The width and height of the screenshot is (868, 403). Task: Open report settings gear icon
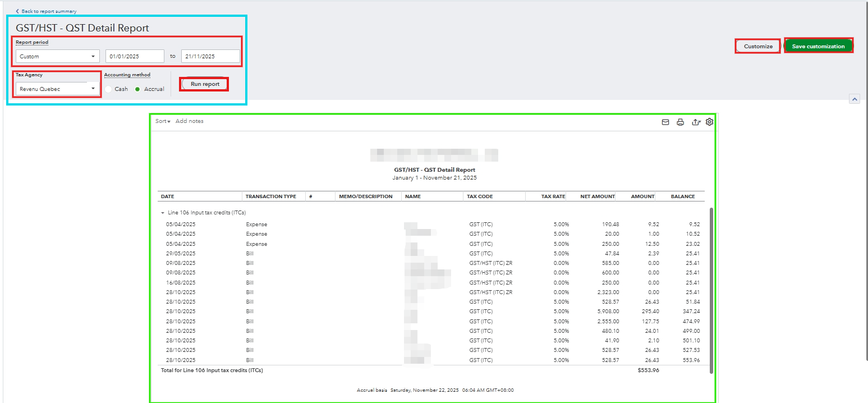tap(709, 122)
